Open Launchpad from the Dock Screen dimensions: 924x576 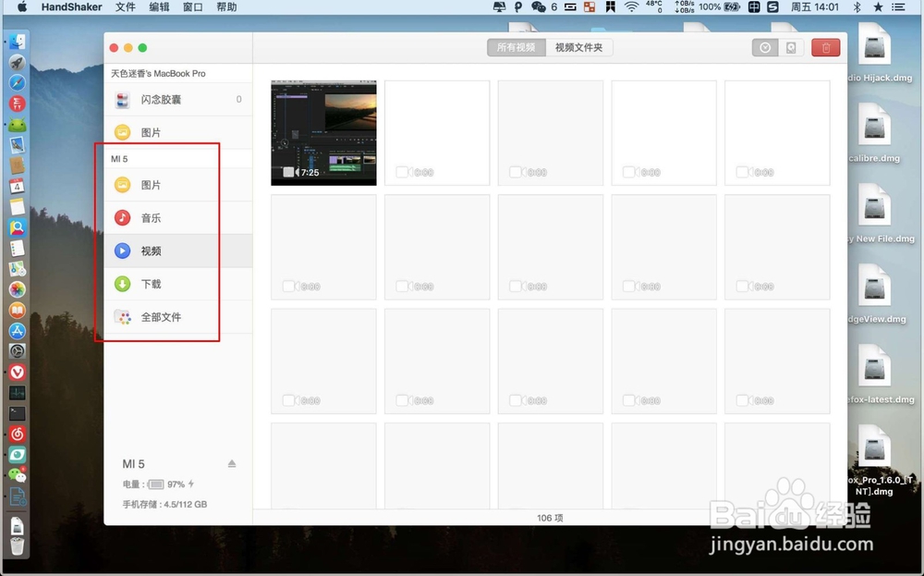pos(17,63)
